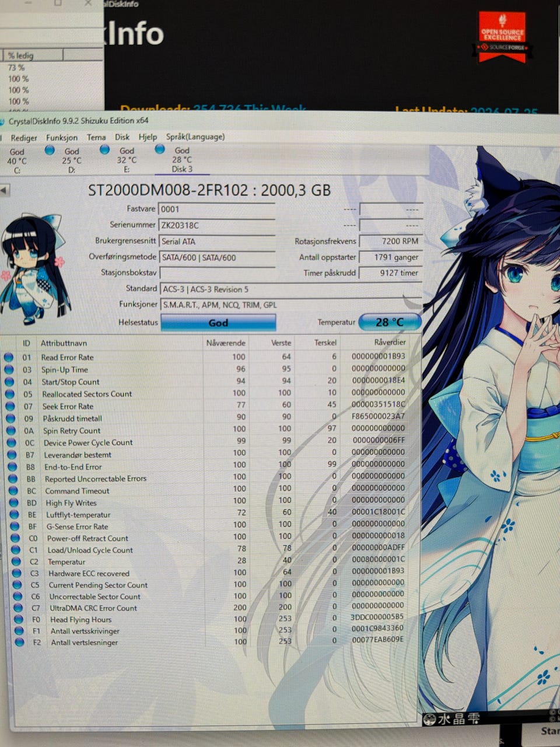Click status icon for Luftflyt-temperatur
560x747 pixels.
click(15, 515)
